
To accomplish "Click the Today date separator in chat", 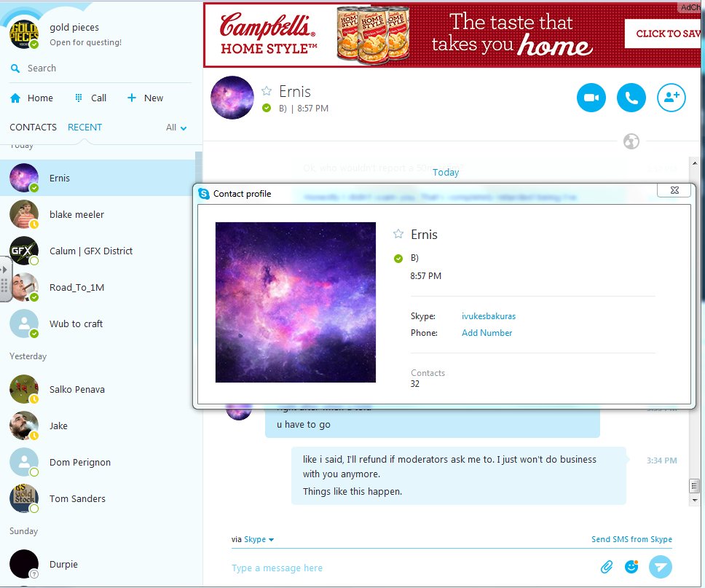I will click(446, 172).
